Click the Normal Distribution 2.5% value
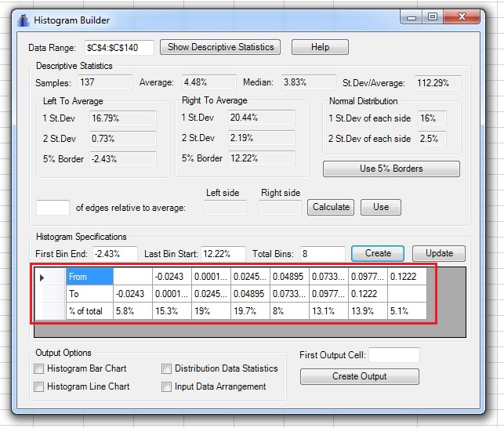Screen dimensions: 504x428 (x=432, y=139)
